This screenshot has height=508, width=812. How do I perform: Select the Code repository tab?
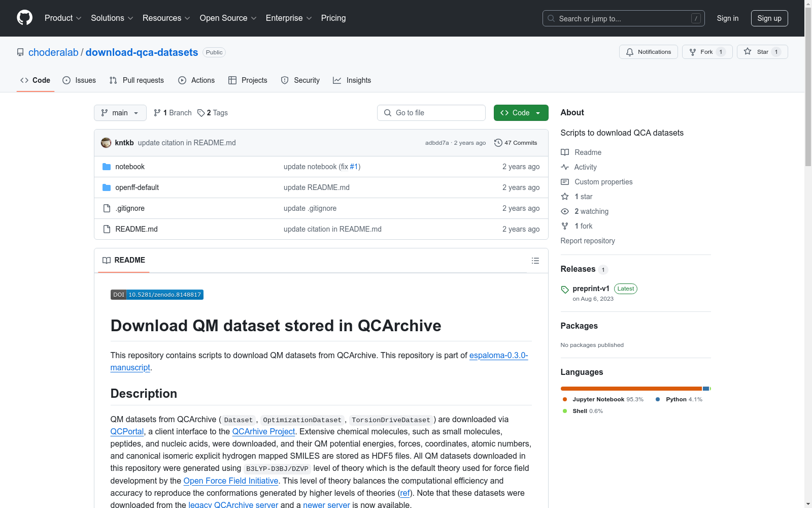coord(36,80)
